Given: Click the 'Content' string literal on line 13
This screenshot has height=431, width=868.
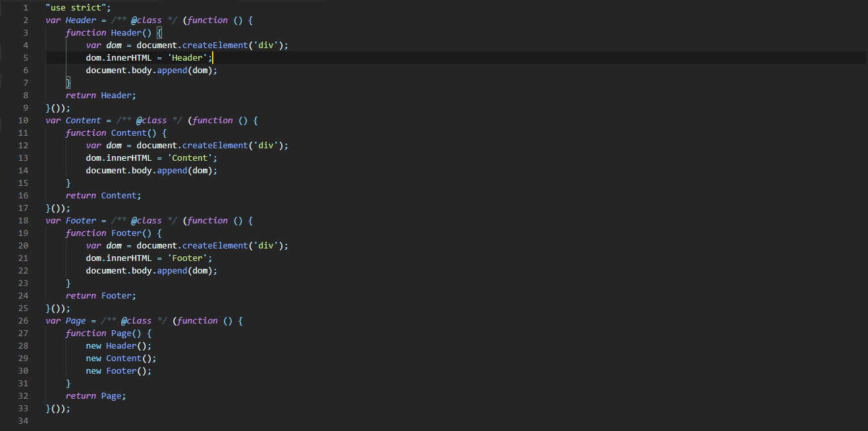Looking at the screenshot, I should pos(192,158).
